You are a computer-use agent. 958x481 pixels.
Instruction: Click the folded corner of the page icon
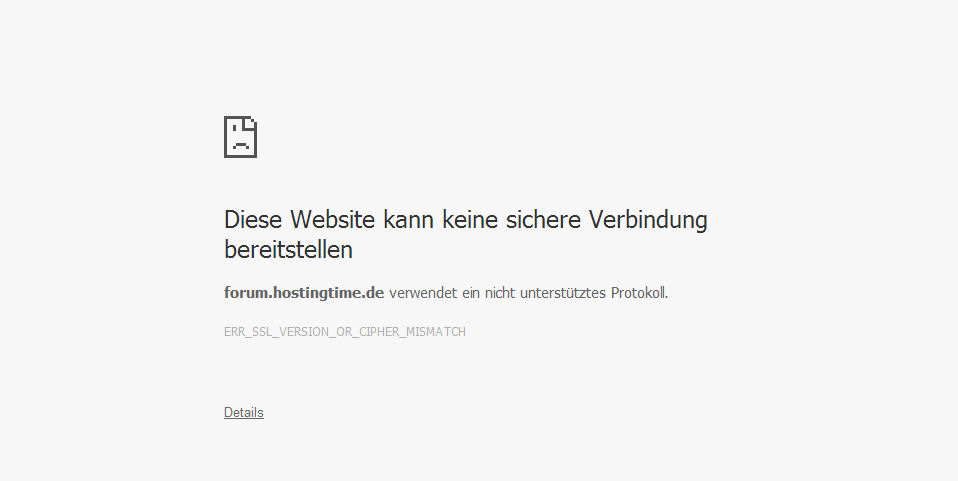[x=250, y=124]
